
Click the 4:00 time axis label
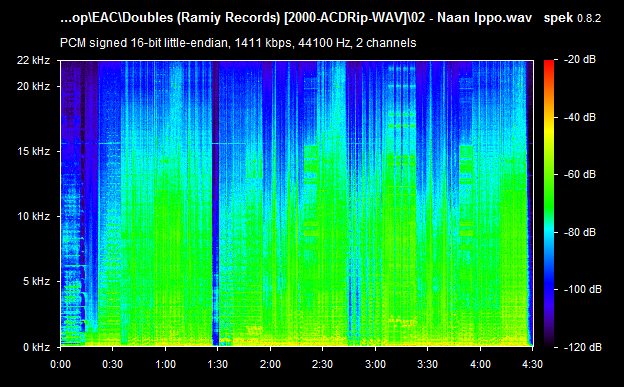480,364
